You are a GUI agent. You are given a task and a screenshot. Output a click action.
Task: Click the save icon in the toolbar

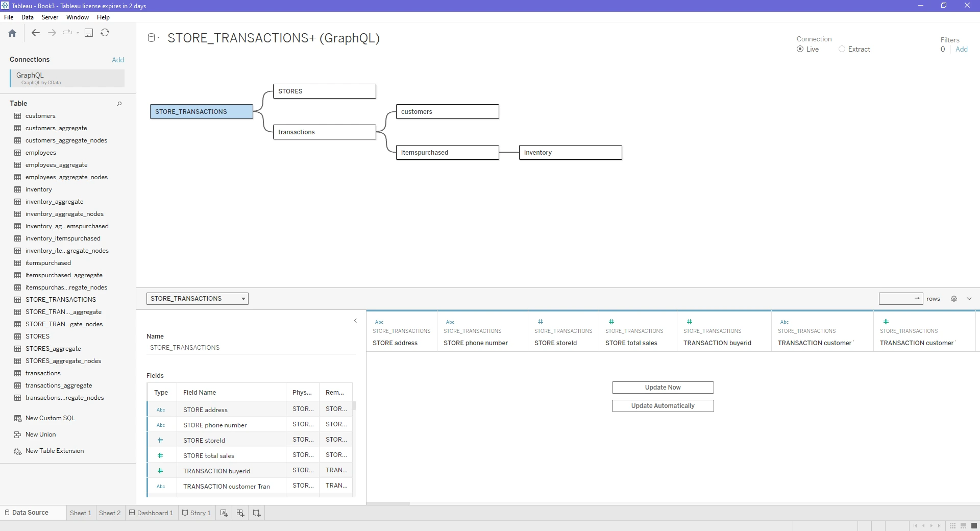(x=89, y=33)
